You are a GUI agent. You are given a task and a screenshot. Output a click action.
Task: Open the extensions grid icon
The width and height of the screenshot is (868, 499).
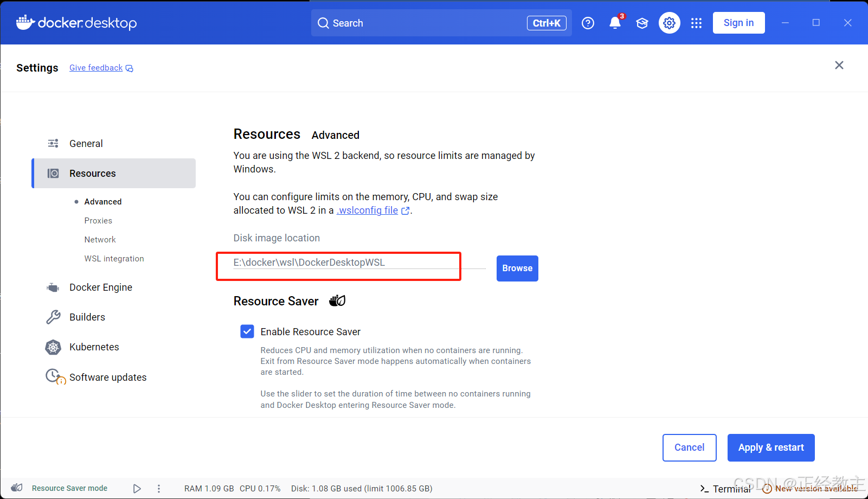pos(697,23)
